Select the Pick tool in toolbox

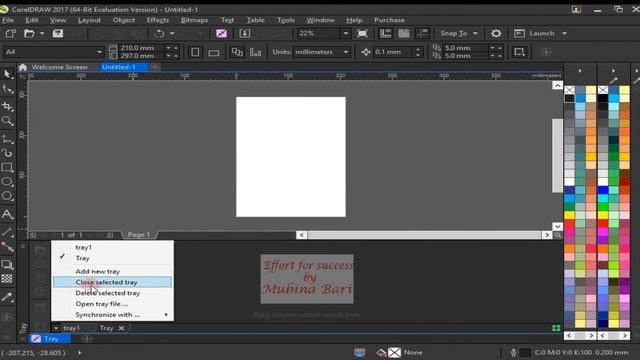pos(7,74)
